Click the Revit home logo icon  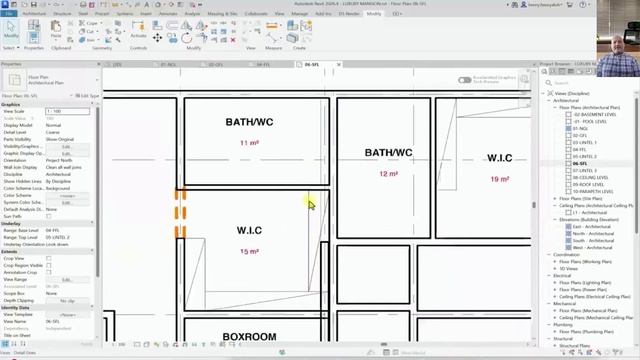point(4,4)
